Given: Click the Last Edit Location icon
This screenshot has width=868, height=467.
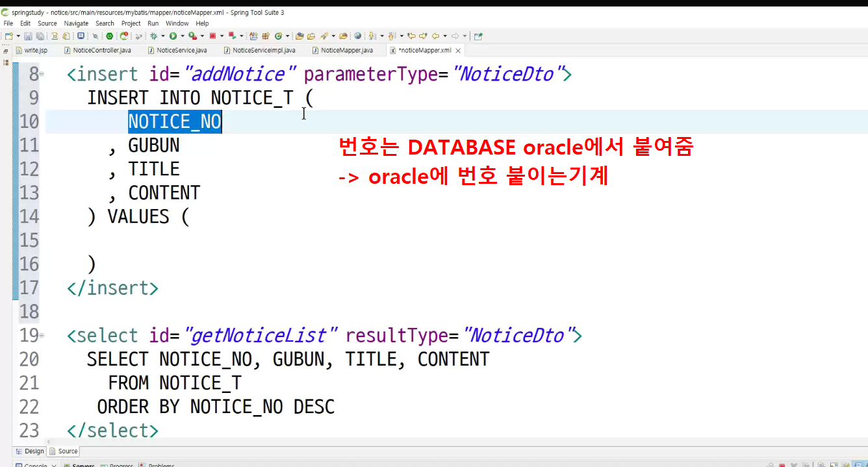Looking at the screenshot, I should coord(411,36).
